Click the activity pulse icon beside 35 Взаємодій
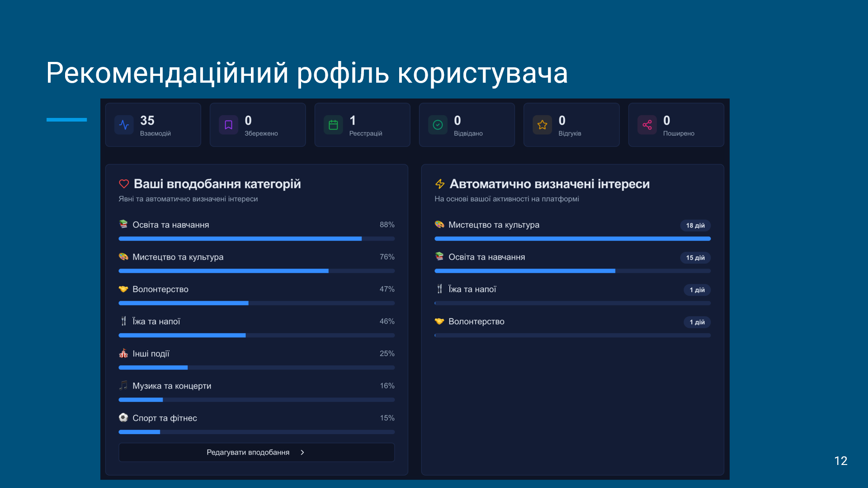 point(124,125)
